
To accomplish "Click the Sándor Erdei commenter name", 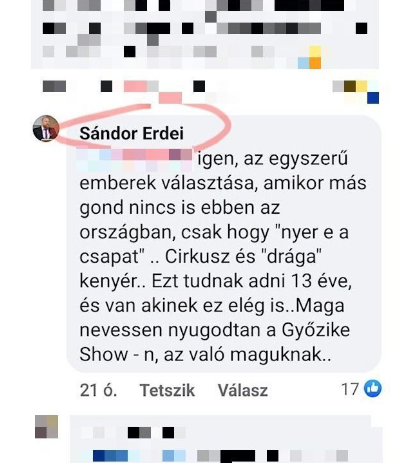I will [x=132, y=134].
